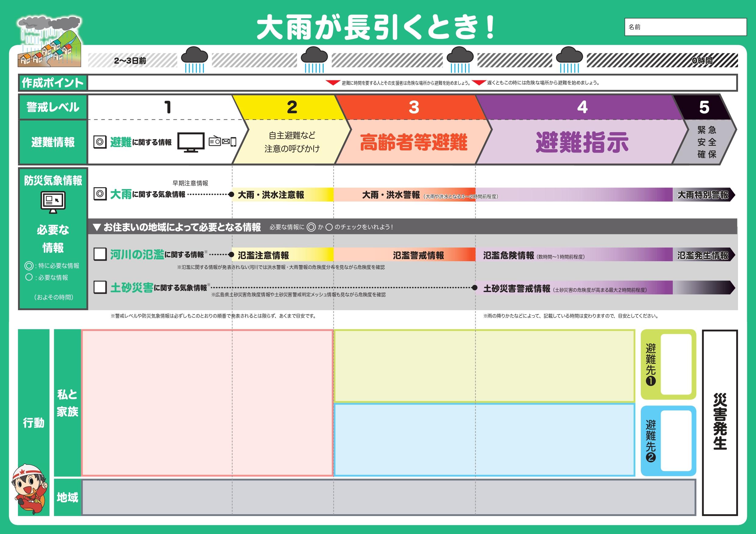Click the black dot starting the 氾濫注意情報 bar
The image size is (756, 534).
[x=232, y=255]
